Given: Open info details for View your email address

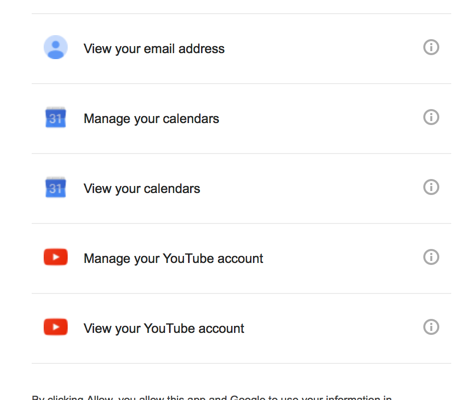Looking at the screenshot, I should [x=431, y=47].
